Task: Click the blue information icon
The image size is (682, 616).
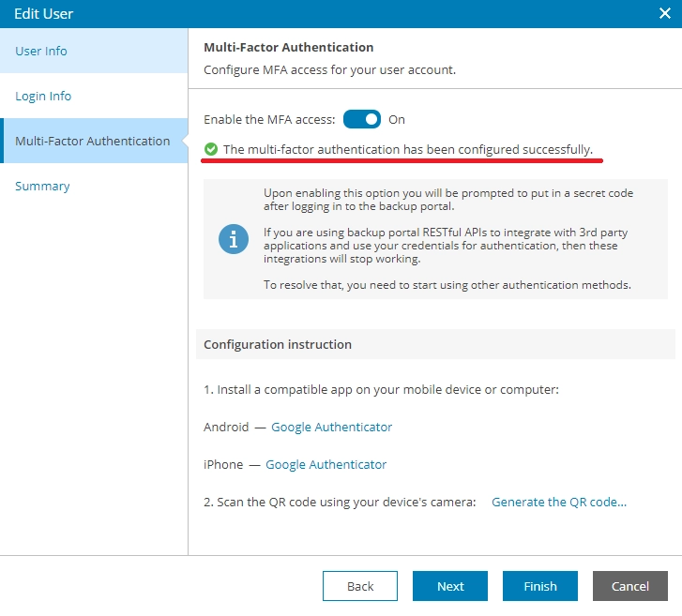Action: 234,238
